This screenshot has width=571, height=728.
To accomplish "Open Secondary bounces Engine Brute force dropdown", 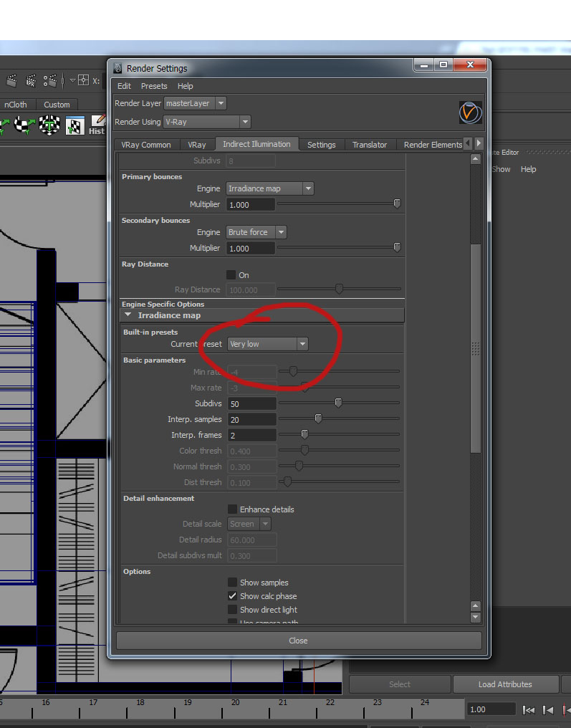I will [x=256, y=232].
